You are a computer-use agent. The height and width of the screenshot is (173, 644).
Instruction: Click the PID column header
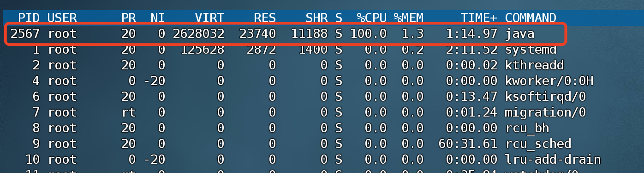pyautogui.click(x=29, y=18)
